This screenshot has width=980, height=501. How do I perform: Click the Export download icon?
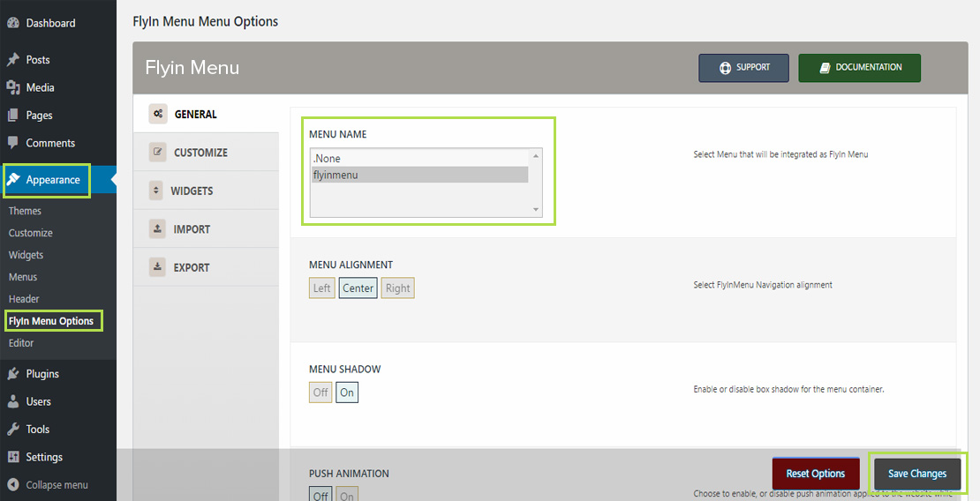point(157,266)
